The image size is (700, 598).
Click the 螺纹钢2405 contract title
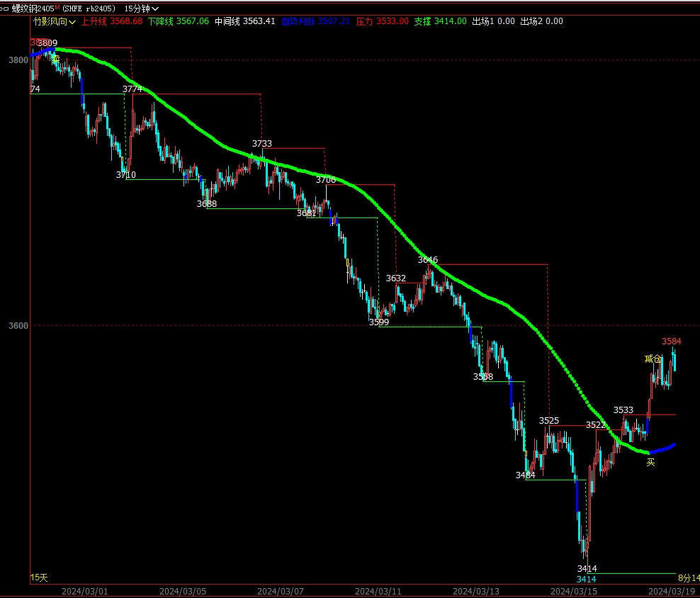pyautogui.click(x=33, y=9)
